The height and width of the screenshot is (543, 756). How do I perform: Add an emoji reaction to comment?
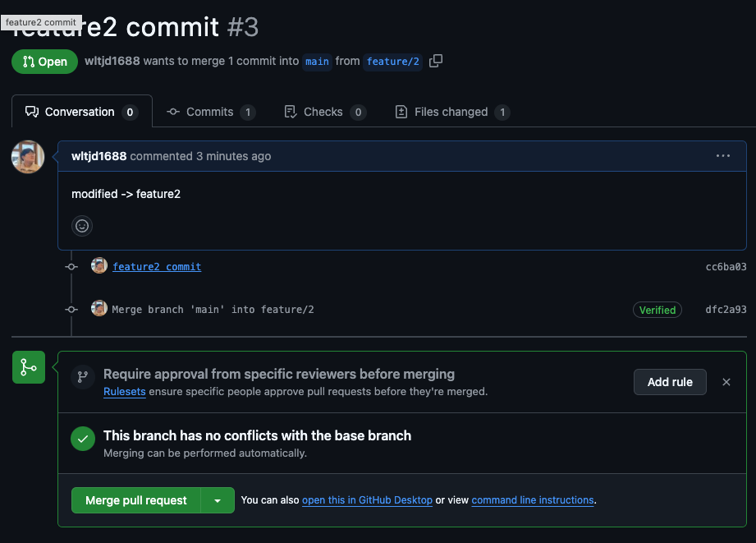point(82,226)
